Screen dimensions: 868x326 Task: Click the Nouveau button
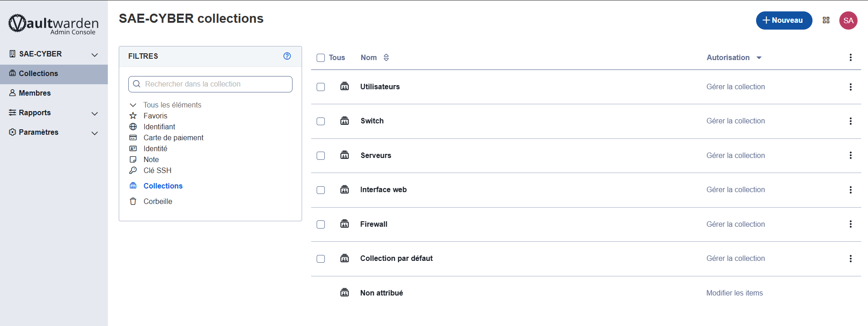point(784,20)
